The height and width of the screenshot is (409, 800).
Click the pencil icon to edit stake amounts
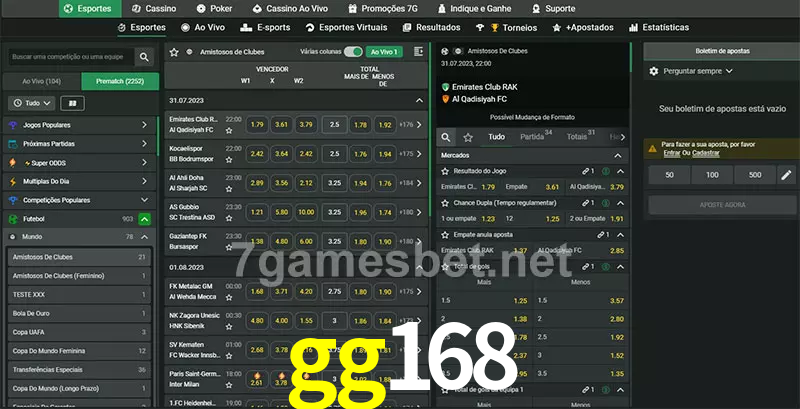[x=786, y=175]
